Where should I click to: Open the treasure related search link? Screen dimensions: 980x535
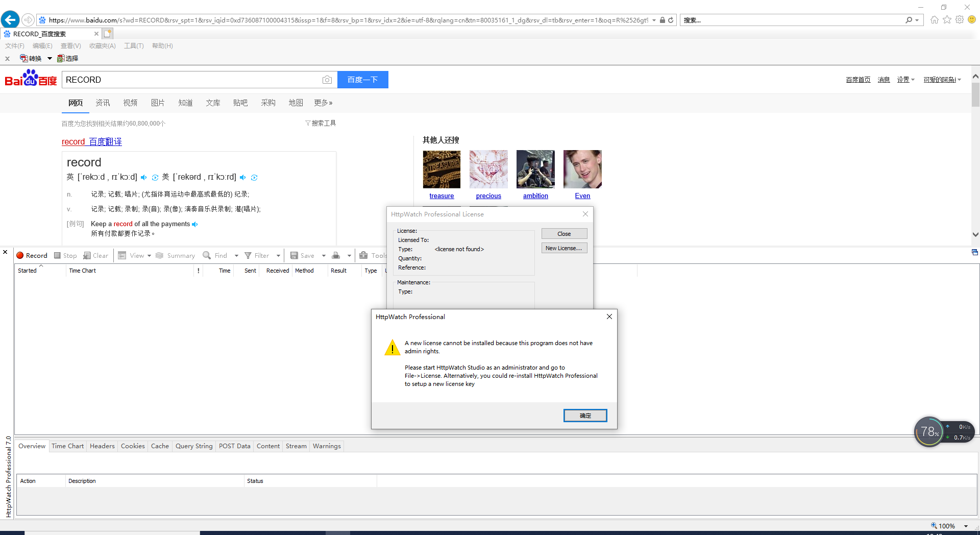[x=442, y=196]
